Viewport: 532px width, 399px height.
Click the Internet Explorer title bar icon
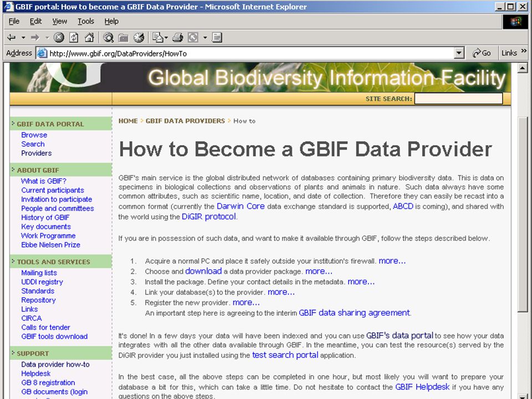[x=8, y=7]
